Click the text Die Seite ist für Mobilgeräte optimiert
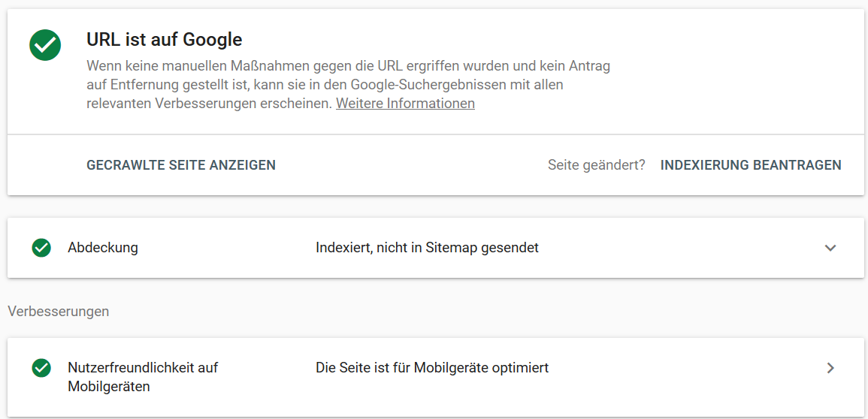Screen dimensions: 868x419 pos(432,368)
